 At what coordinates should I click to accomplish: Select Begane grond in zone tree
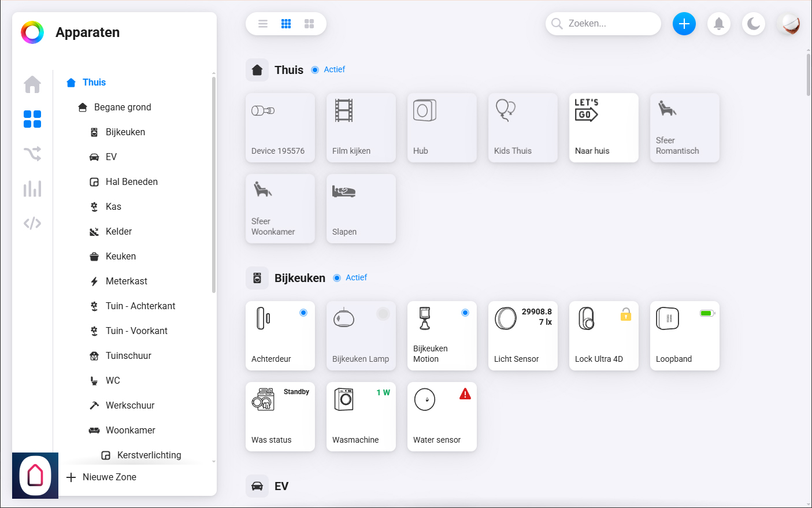[123, 107]
